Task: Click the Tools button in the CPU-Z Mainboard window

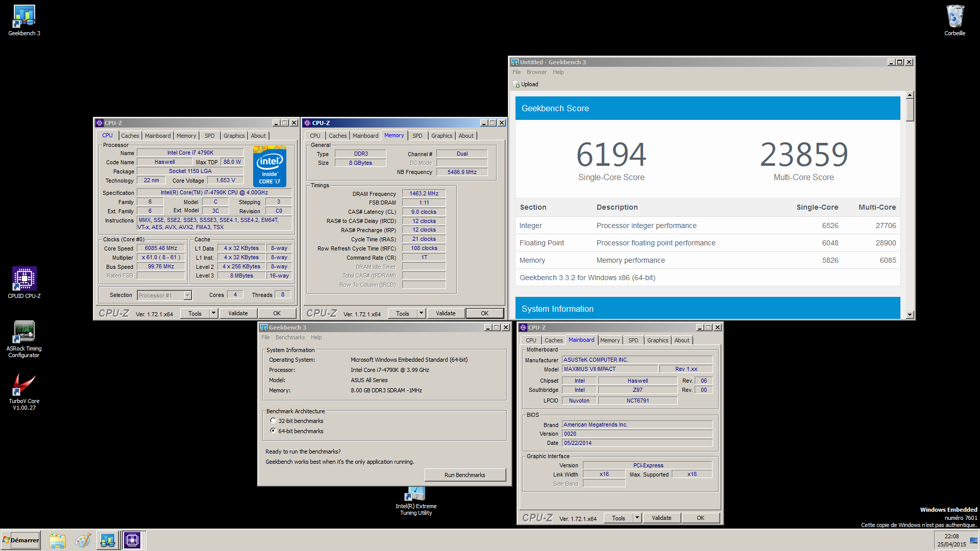Action: click(619, 518)
